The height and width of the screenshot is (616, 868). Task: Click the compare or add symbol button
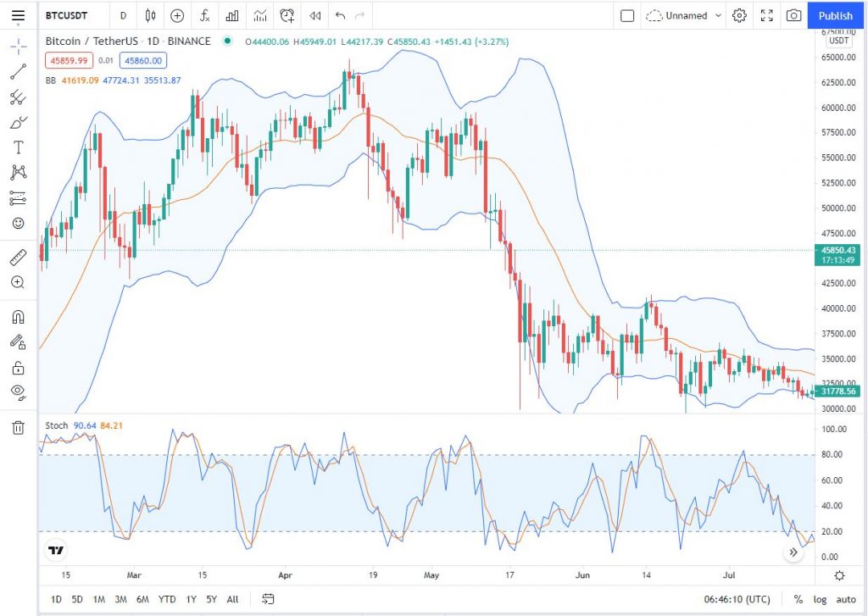point(177,15)
